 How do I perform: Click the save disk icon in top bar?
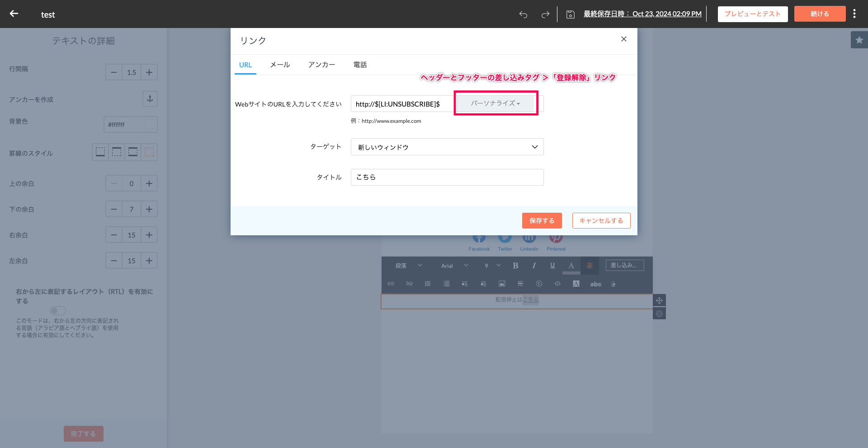click(x=571, y=14)
